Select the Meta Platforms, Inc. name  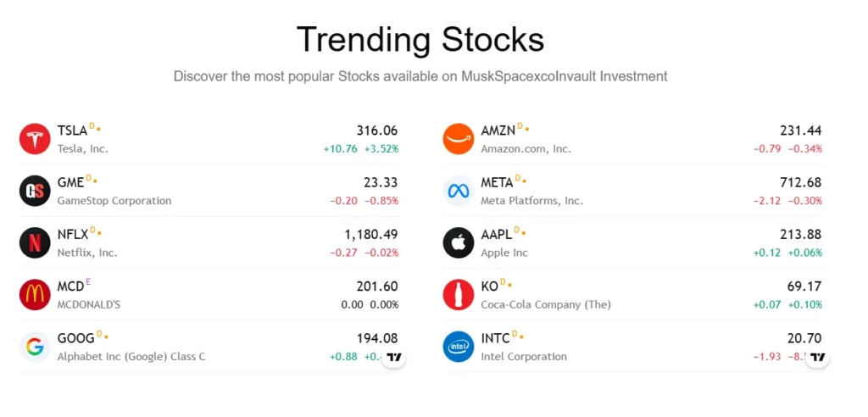point(531,201)
